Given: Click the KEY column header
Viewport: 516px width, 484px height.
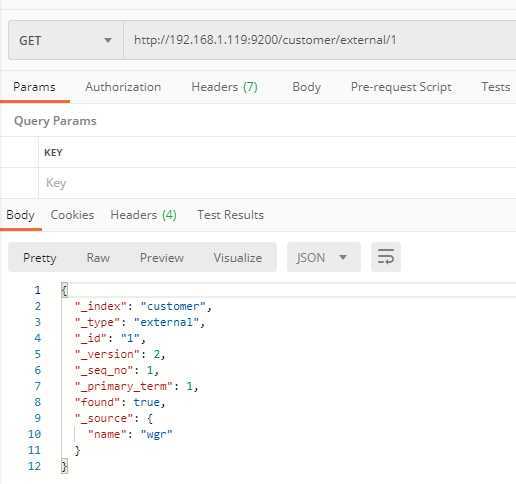Looking at the screenshot, I should point(53,153).
